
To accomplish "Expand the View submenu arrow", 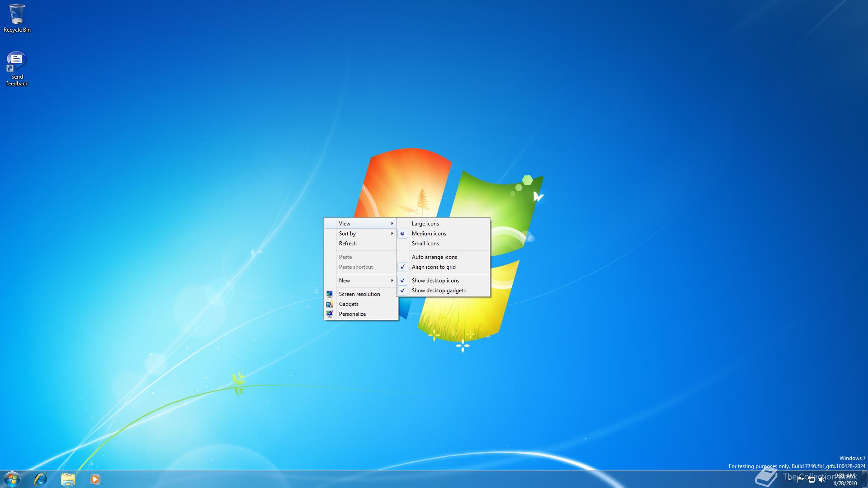I will coord(392,224).
